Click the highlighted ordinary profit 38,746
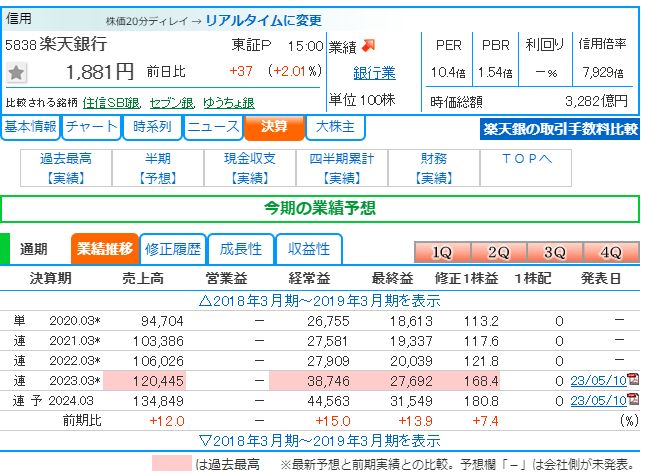 tap(328, 381)
